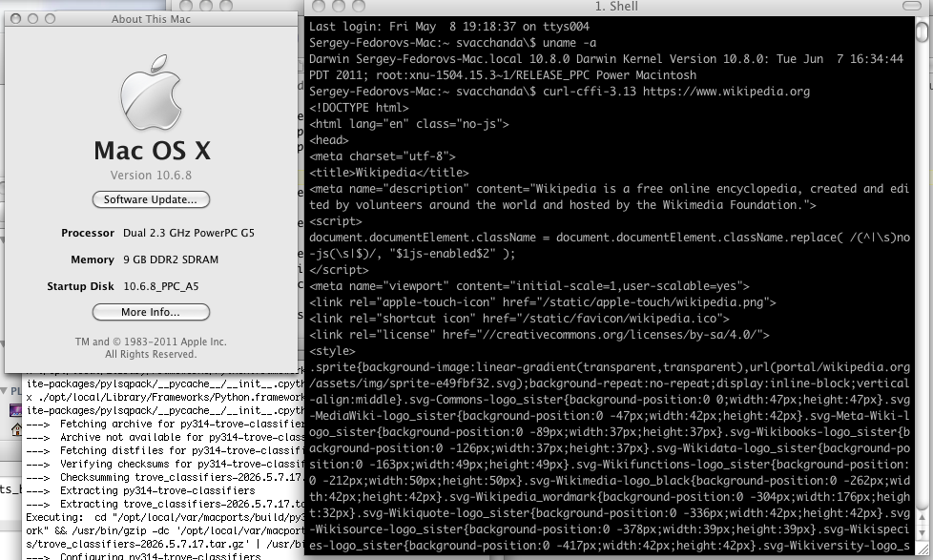Image resolution: width=933 pixels, height=560 pixels.
Task: Click '---> Extracting py314-trove-classifiers' line
Action: [140, 490]
